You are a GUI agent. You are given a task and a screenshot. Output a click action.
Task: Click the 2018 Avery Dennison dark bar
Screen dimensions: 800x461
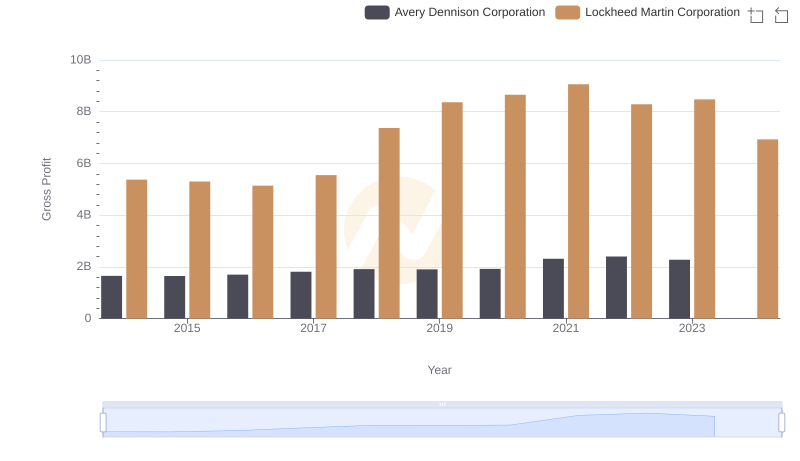tap(364, 294)
